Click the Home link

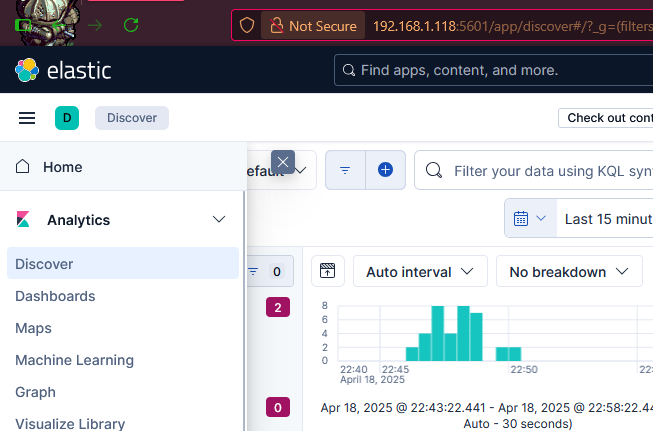coord(62,167)
